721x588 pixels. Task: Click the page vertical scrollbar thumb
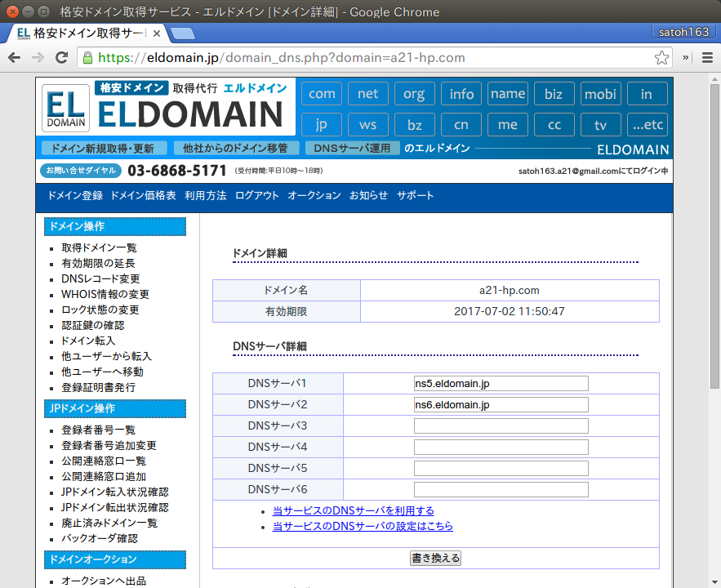714,236
